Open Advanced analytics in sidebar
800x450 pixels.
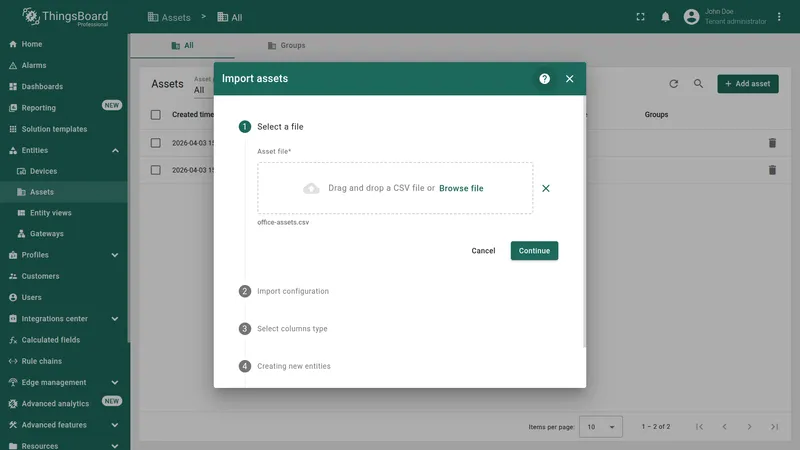tap(64, 404)
